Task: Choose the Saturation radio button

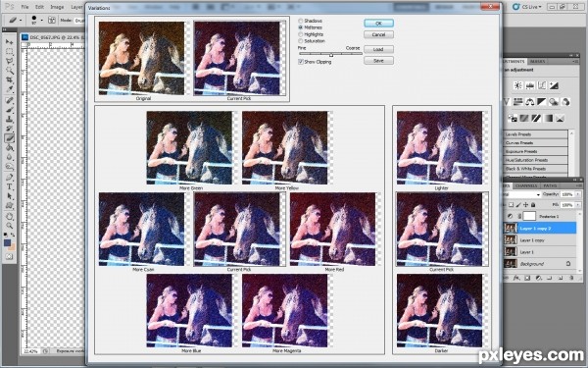Action: [x=301, y=41]
